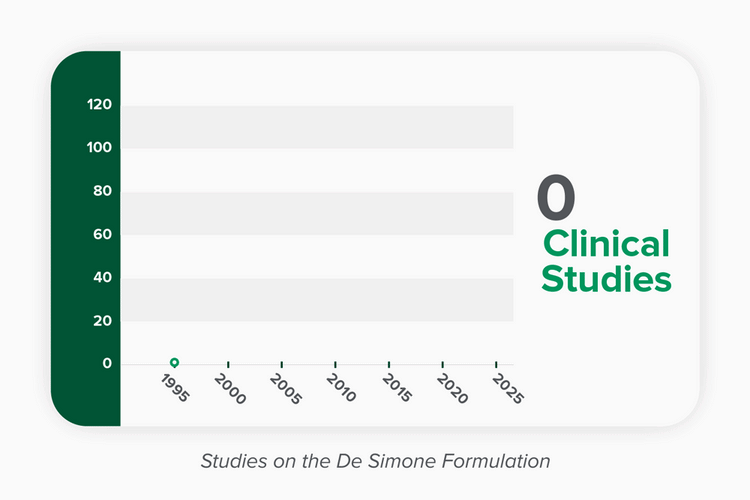Click the 0 value on the y-axis
Image resolution: width=750 pixels, height=500 pixels.
click(x=107, y=363)
